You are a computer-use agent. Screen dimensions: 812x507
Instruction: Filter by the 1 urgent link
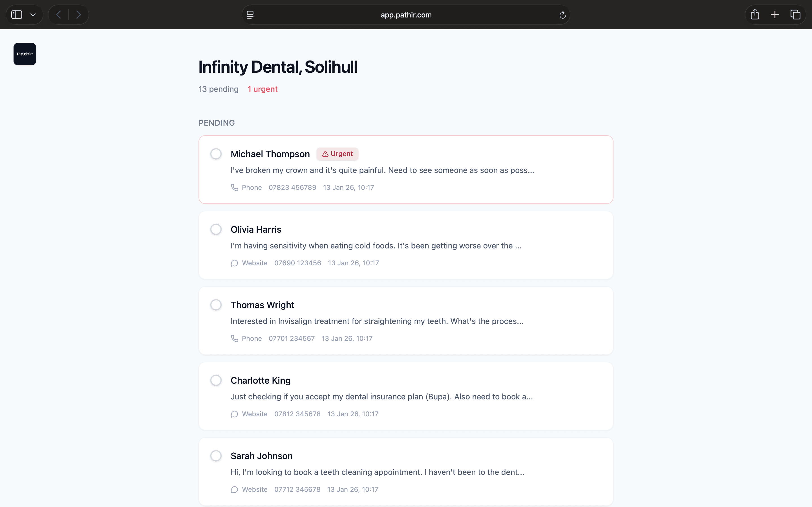262,89
